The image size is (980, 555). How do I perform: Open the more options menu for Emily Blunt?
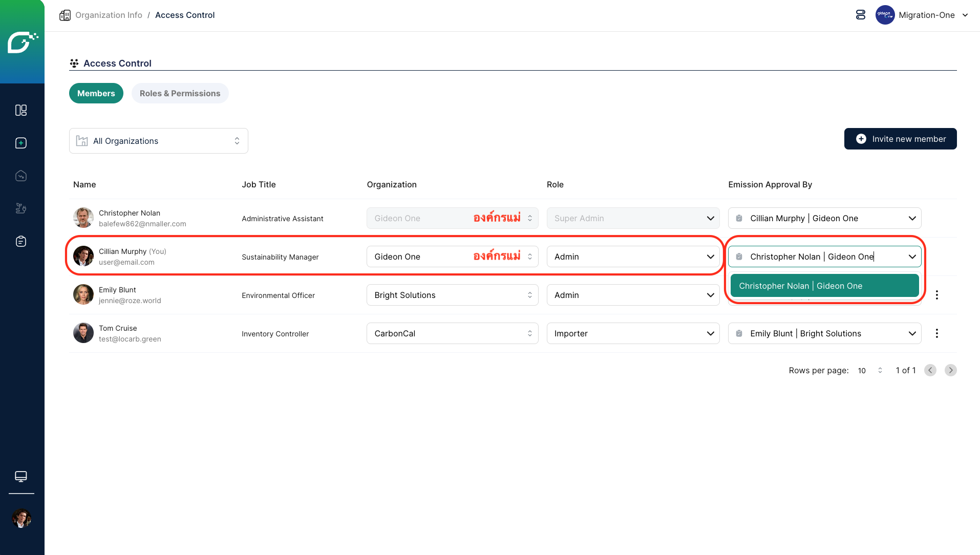[936, 295]
